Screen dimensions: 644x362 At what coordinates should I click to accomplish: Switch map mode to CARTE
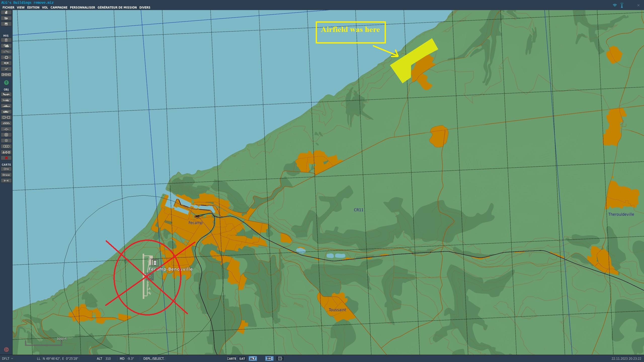coord(231,359)
